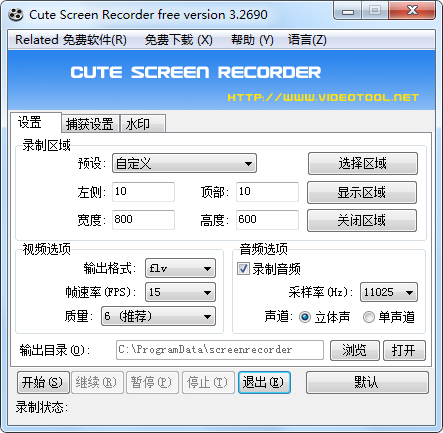This screenshot has width=443, height=433.
Task: Switch to the 设置 tab
Action: pos(36,122)
